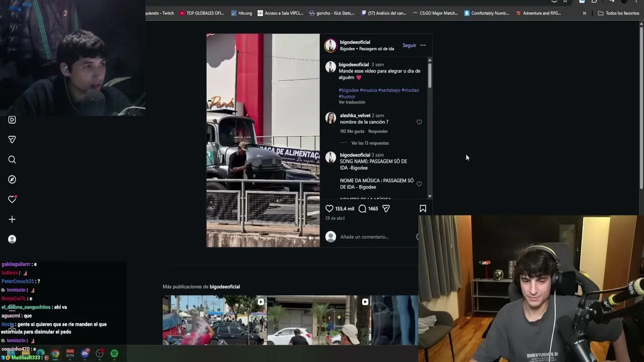Open the 'Comfortably Numb...' bookmark

pos(487,13)
